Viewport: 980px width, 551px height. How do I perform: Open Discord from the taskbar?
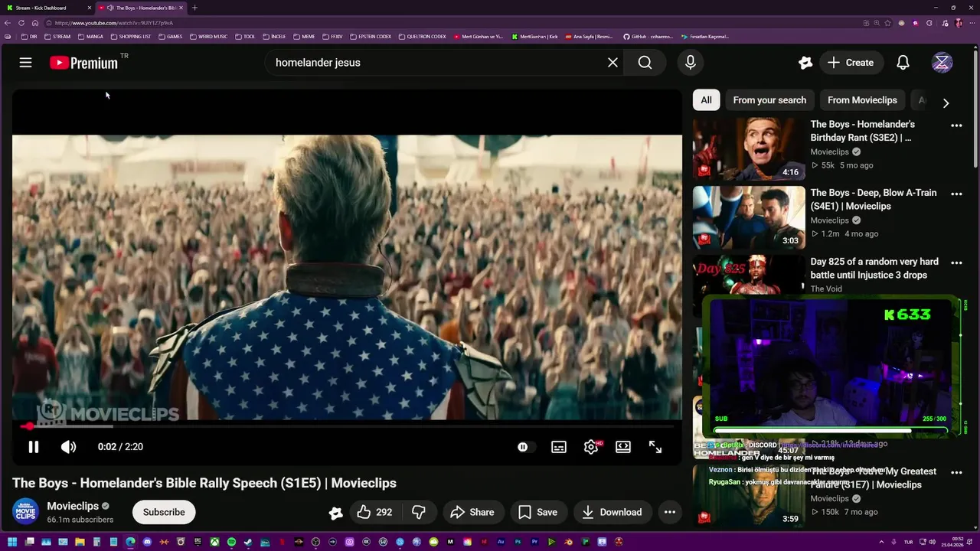147,542
